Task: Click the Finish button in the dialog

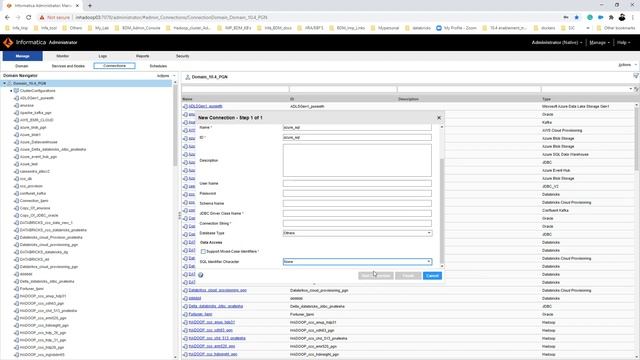Action: point(408,276)
